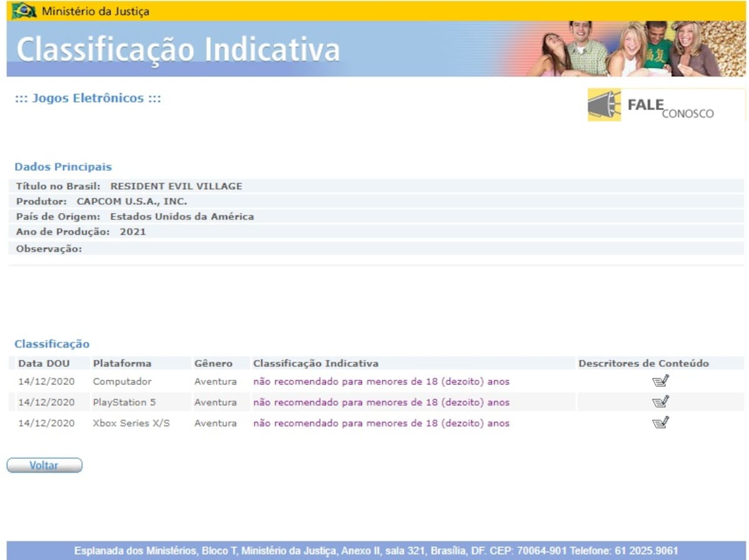Click the Brazil flag icon in header
749x560 pixels.
24,11
